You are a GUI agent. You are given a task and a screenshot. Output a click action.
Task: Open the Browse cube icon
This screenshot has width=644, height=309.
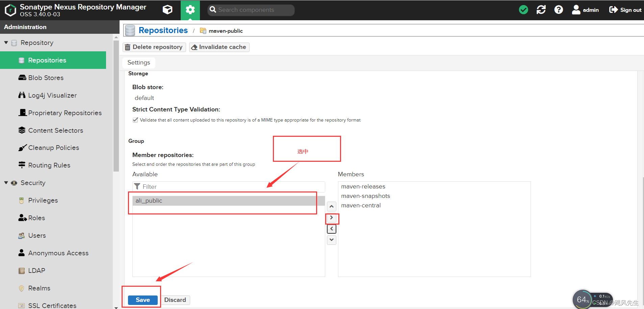tap(168, 10)
